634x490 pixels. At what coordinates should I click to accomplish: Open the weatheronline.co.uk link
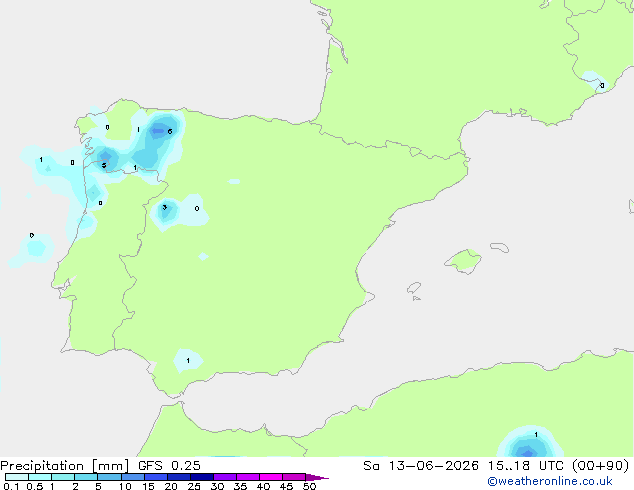[x=550, y=481]
